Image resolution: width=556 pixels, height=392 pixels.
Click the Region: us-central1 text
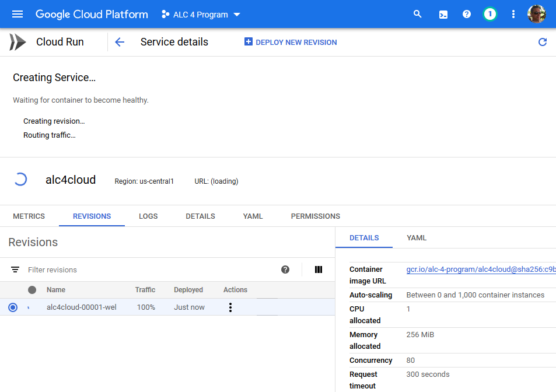click(144, 181)
